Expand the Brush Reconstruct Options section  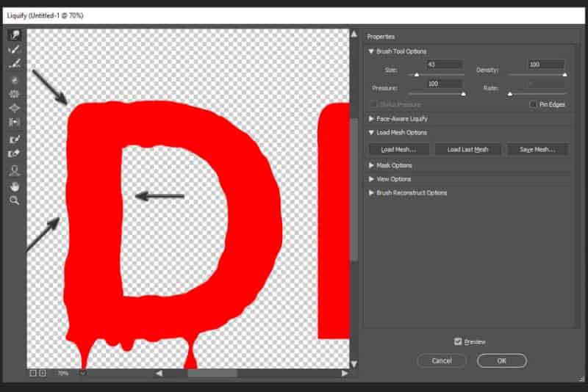[x=371, y=193]
